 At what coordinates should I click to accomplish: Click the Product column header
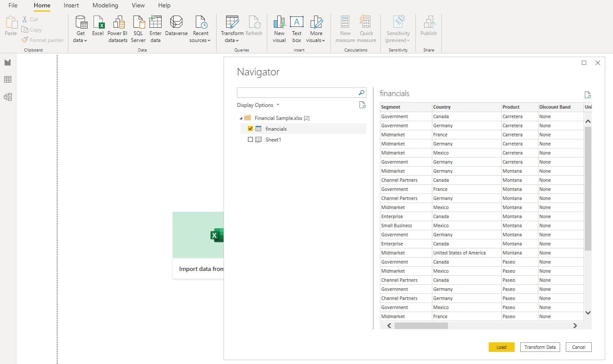pyautogui.click(x=519, y=107)
